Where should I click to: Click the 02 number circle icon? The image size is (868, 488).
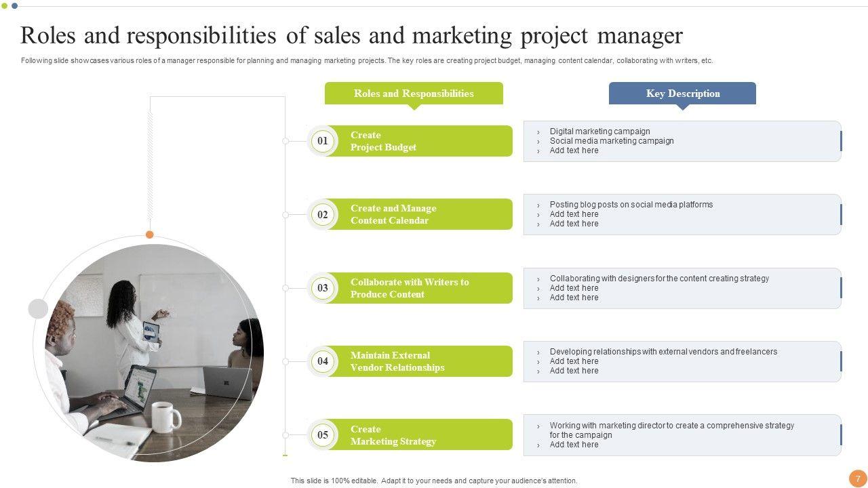(x=323, y=215)
